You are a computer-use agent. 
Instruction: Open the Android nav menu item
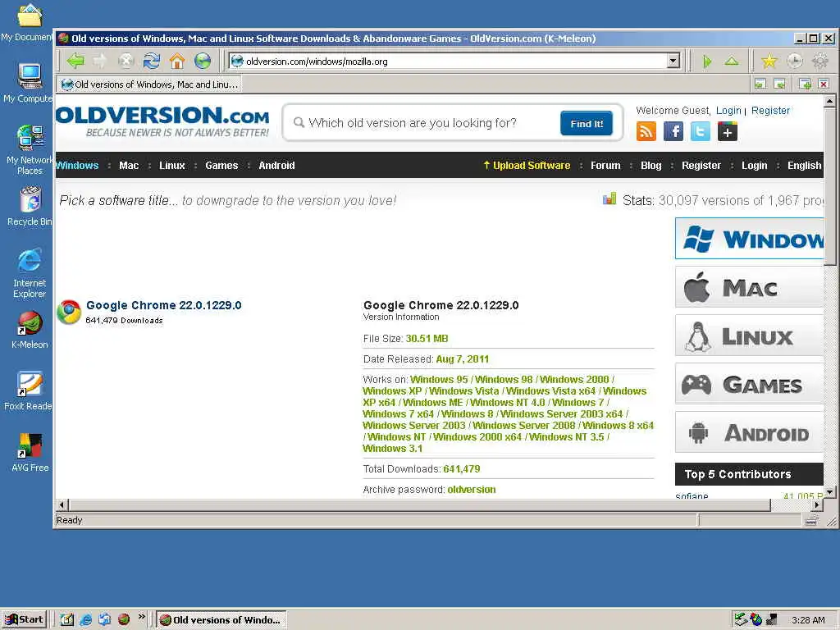click(x=276, y=166)
